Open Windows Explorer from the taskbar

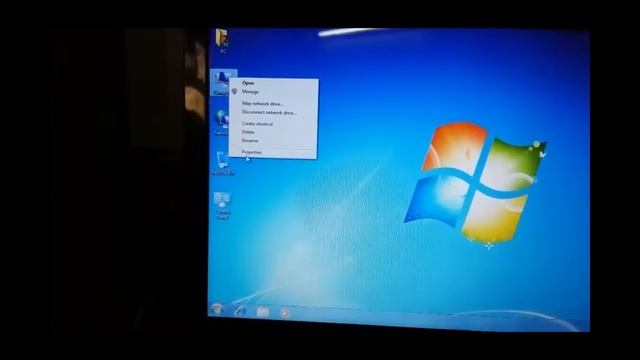tap(262, 312)
